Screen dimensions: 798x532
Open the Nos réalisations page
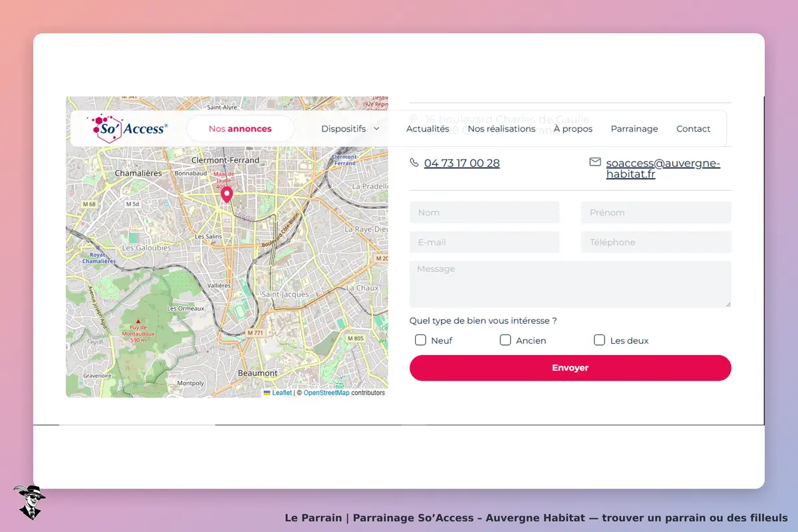[x=501, y=129]
